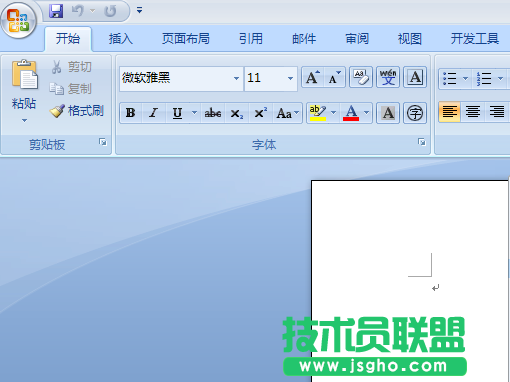The height and width of the screenshot is (382, 510).
Task: Save the document with floppy disk icon
Action: [56, 11]
